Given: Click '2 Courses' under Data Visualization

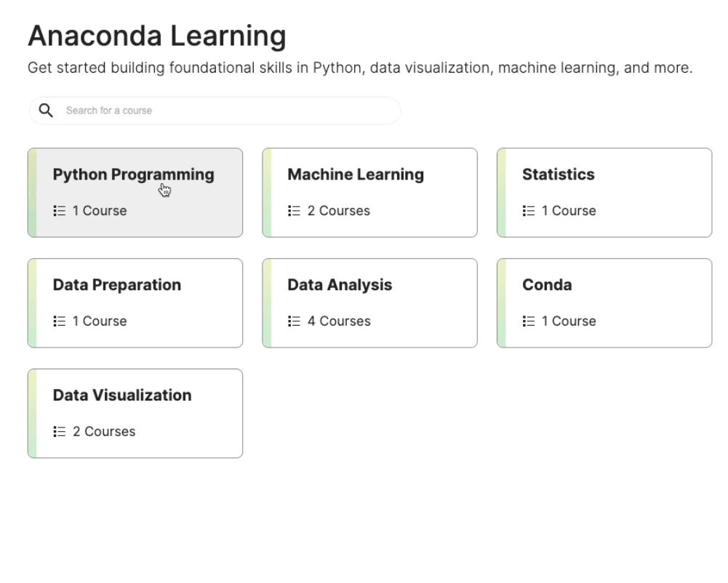Looking at the screenshot, I should [x=104, y=432].
